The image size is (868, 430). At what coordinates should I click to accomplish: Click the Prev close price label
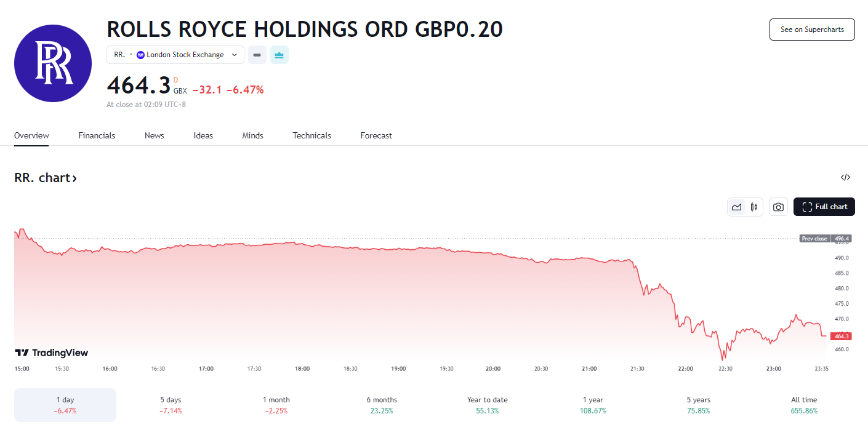(814, 239)
